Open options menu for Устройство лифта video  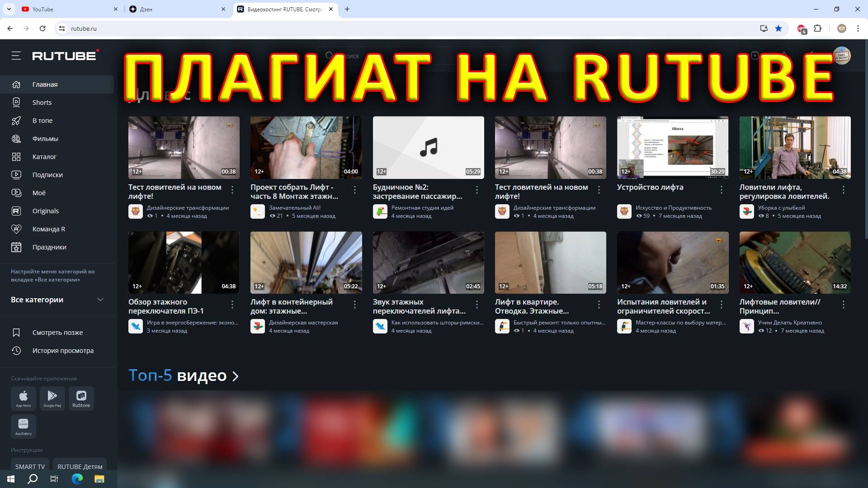click(722, 190)
